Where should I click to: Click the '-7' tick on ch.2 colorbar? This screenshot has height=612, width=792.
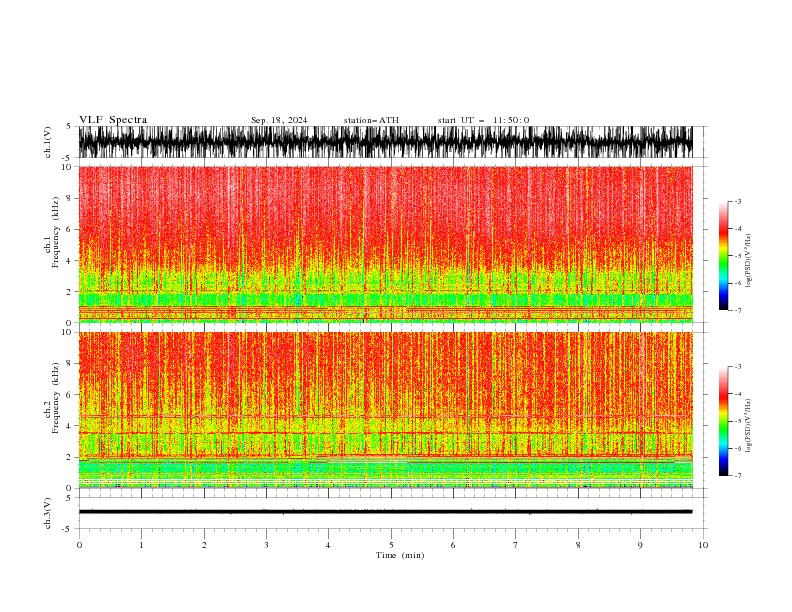[x=737, y=476]
